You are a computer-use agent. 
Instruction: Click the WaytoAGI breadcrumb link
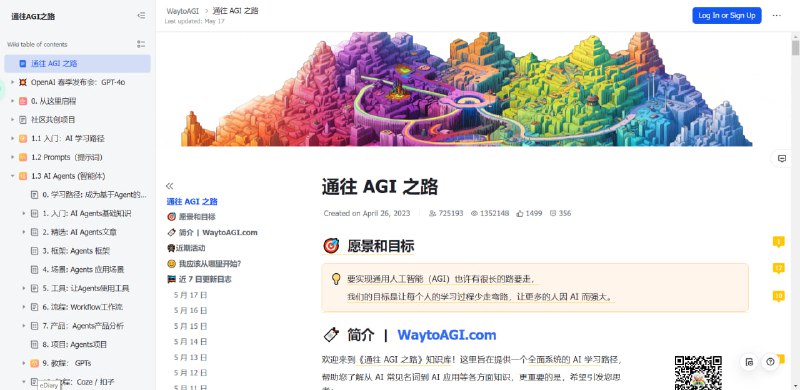coord(183,11)
